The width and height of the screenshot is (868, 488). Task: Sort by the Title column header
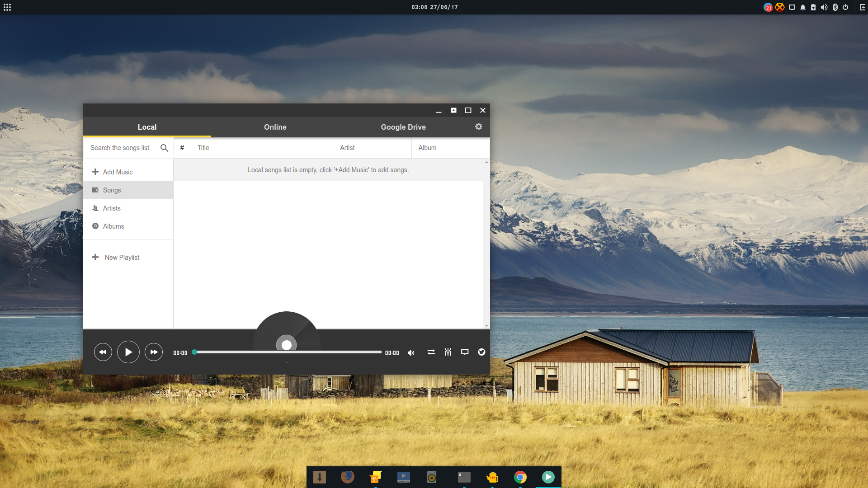tap(203, 148)
